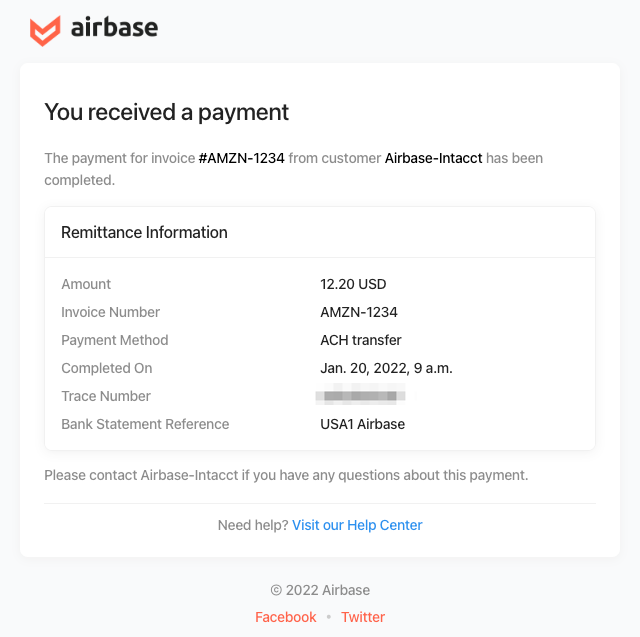The width and height of the screenshot is (640, 637).
Task: Select the 12.20 USD amount value
Action: pyautogui.click(x=353, y=284)
